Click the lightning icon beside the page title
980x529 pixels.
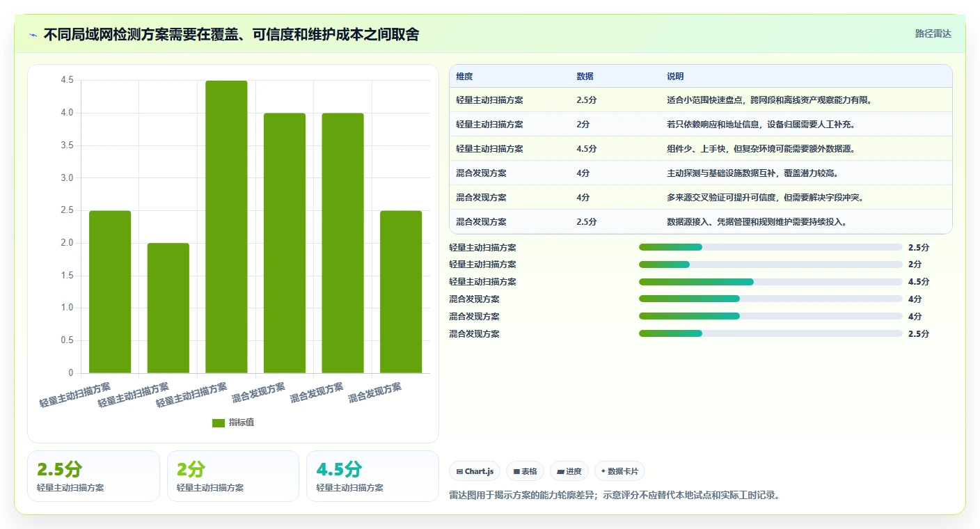[x=33, y=35]
